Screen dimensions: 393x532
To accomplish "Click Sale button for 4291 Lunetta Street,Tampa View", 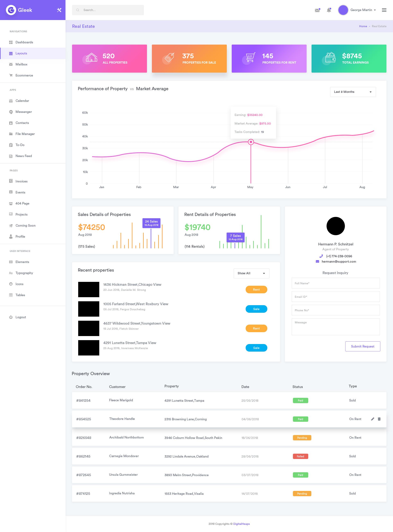I will click(256, 348).
